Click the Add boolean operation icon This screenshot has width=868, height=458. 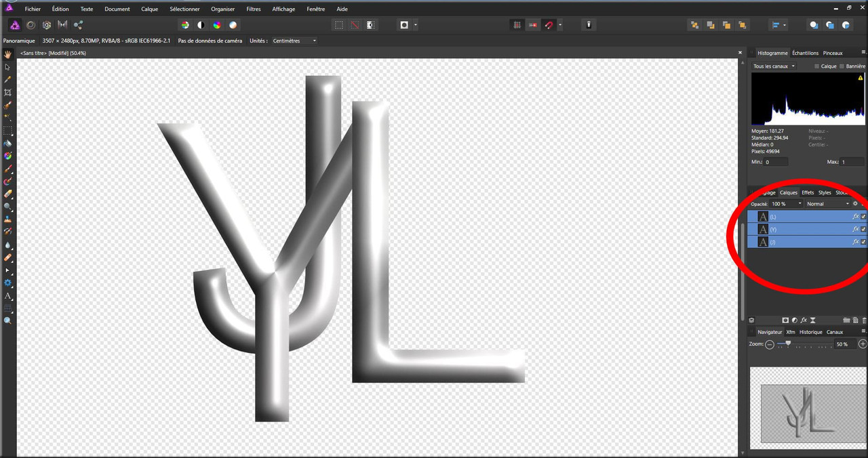(814, 25)
